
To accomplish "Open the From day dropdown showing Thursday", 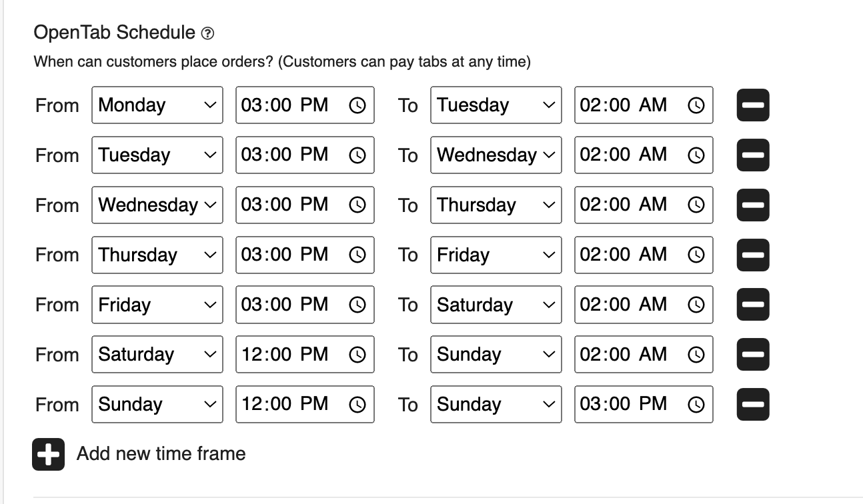I will [157, 255].
